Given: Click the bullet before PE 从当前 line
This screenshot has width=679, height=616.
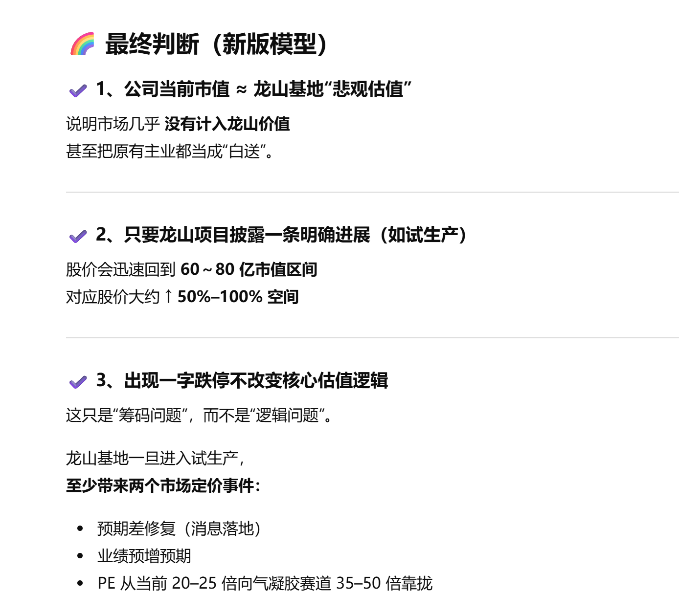Looking at the screenshot, I should pyautogui.click(x=80, y=583).
